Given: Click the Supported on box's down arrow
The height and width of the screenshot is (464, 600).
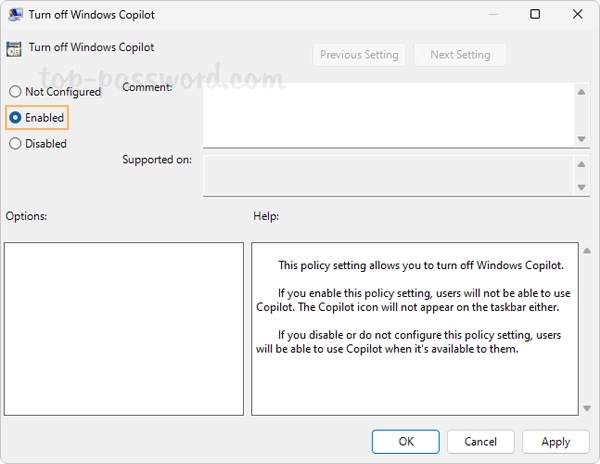Looking at the screenshot, I should point(581,187).
